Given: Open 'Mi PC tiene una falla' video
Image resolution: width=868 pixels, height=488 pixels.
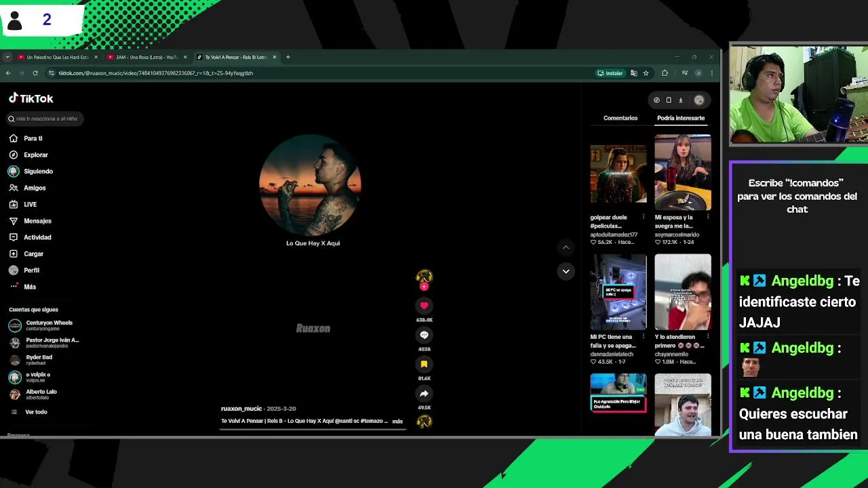Looking at the screenshot, I should [618, 292].
